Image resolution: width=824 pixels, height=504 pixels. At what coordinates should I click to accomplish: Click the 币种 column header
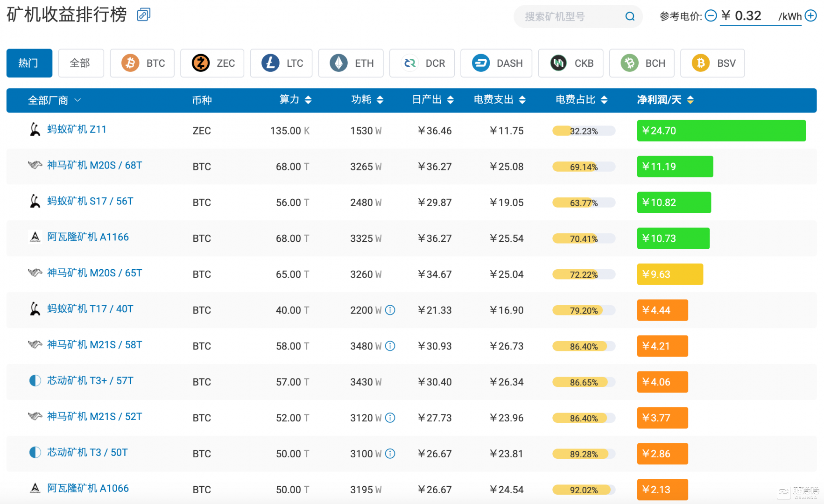tap(202, 100)
